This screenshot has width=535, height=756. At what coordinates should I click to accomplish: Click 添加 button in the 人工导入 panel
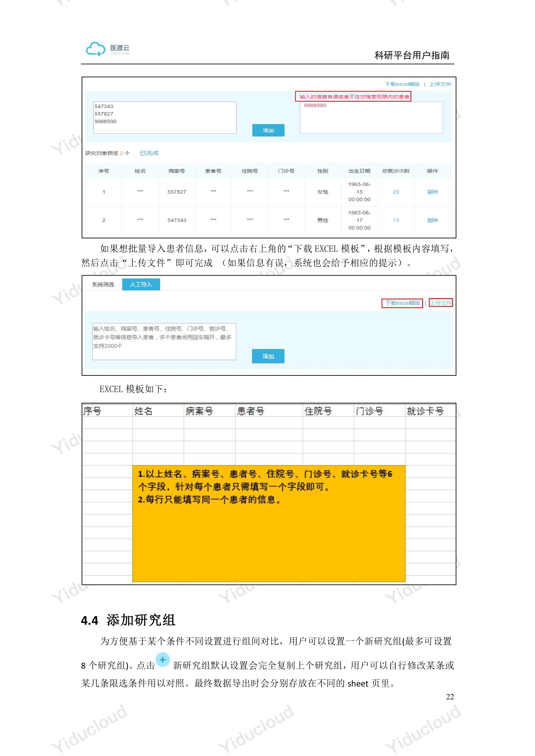tap(268, 356)
